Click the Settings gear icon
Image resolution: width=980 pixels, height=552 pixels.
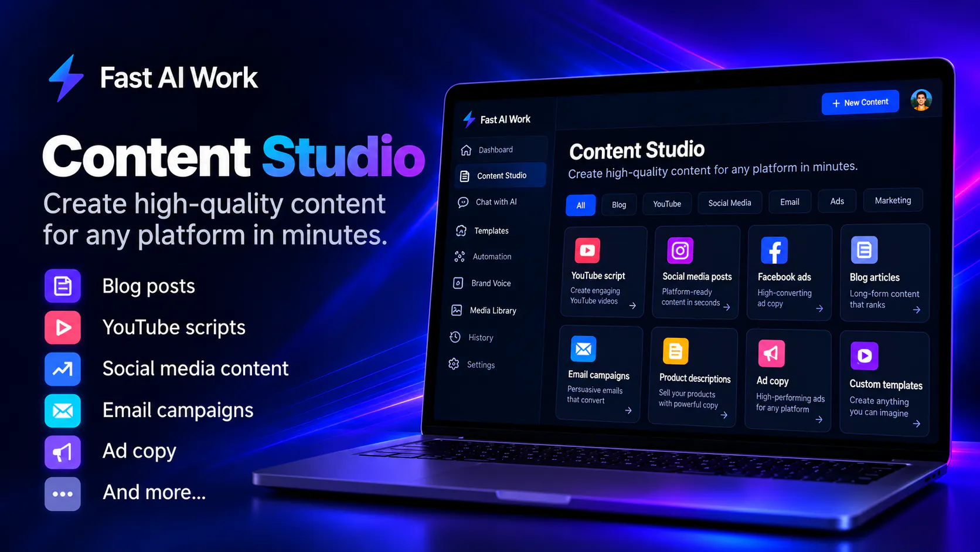(x=454, y=364)
